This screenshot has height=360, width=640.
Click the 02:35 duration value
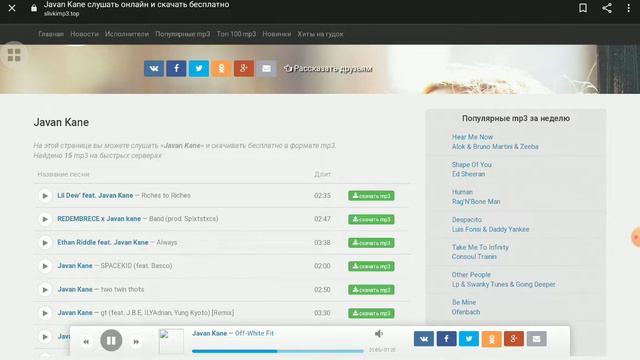point(322,196)
